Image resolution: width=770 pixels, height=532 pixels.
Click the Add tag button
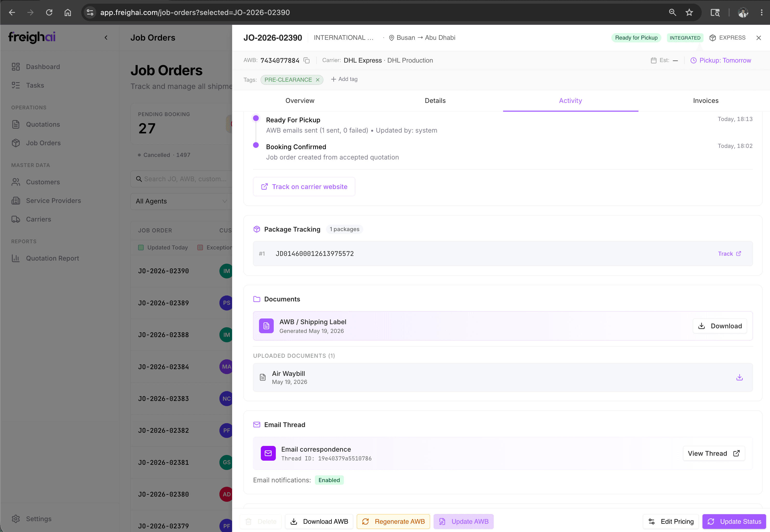click(344, 79)
